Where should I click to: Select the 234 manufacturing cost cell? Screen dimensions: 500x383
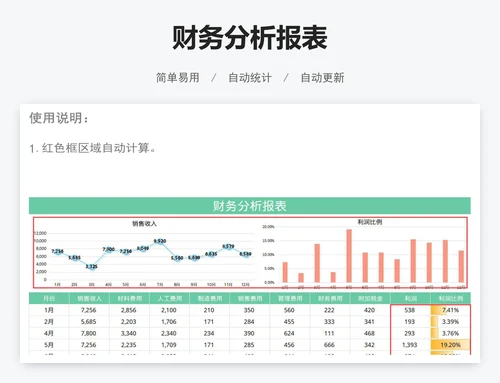point(209,333)
